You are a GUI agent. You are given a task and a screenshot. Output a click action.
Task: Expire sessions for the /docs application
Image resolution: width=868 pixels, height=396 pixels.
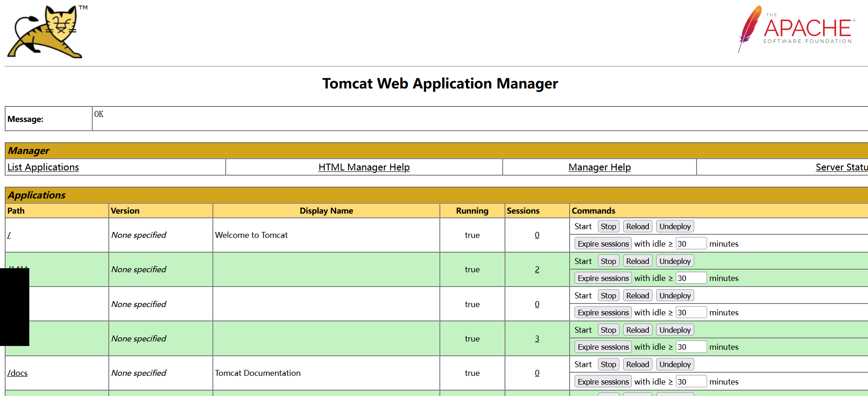coord(603,382)
